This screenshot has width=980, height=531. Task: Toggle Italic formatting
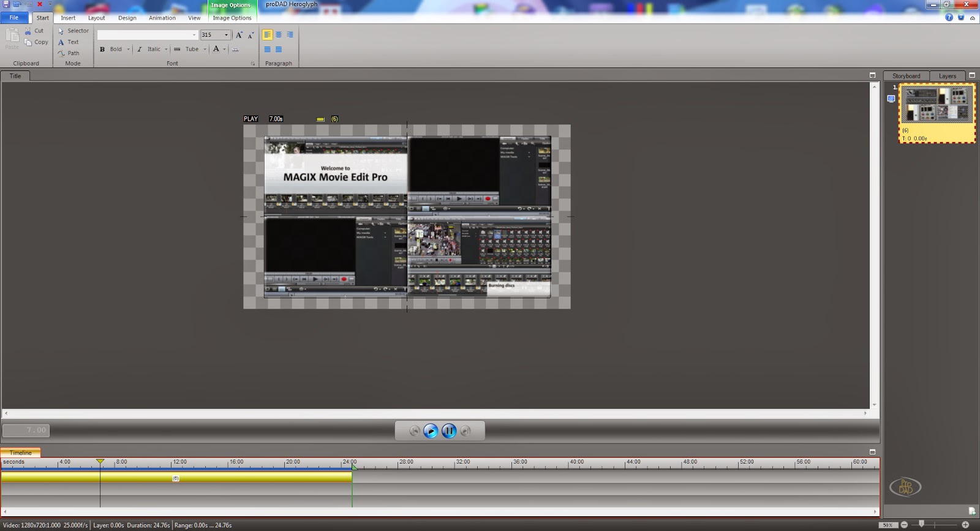[x=149, y=49]
